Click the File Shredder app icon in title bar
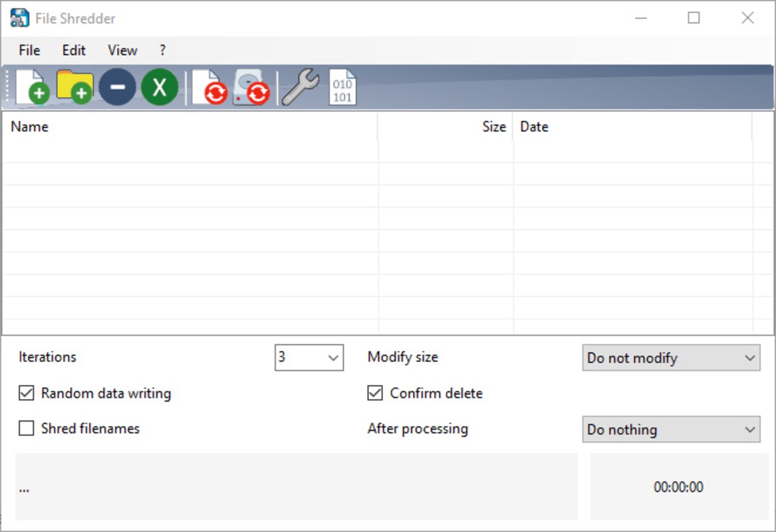The image size is (776, 532). (x=19, y=19)
